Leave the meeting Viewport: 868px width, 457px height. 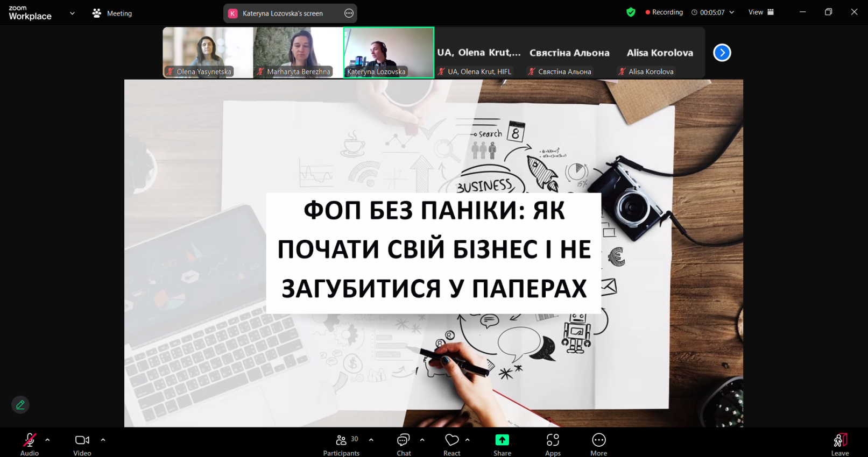coord(839,444)
